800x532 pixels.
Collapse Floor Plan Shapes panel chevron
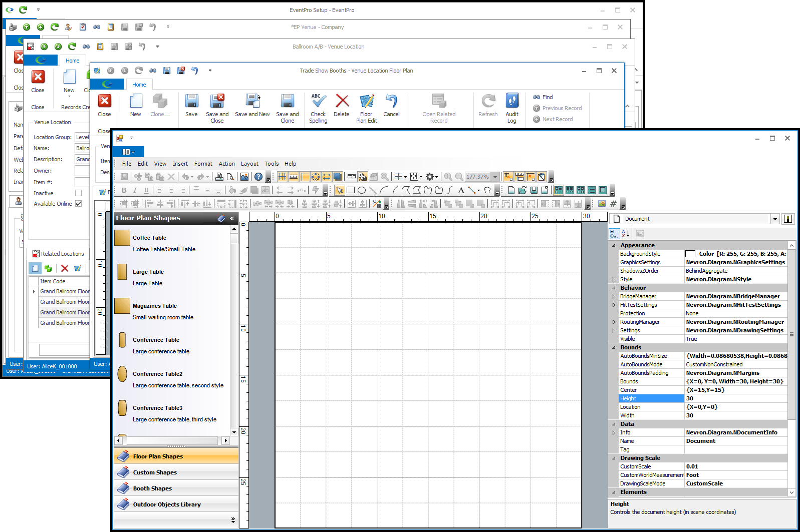tap(232, 218)
